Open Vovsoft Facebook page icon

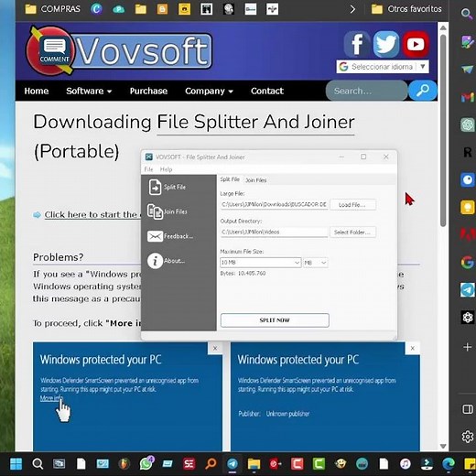click(357, 44)
